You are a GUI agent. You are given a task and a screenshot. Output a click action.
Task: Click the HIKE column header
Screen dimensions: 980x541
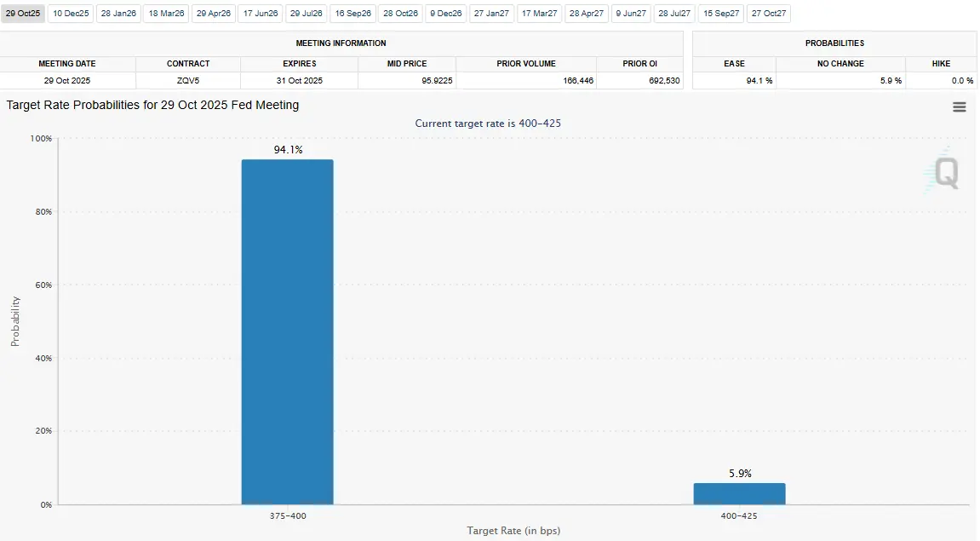pos(941,64)
